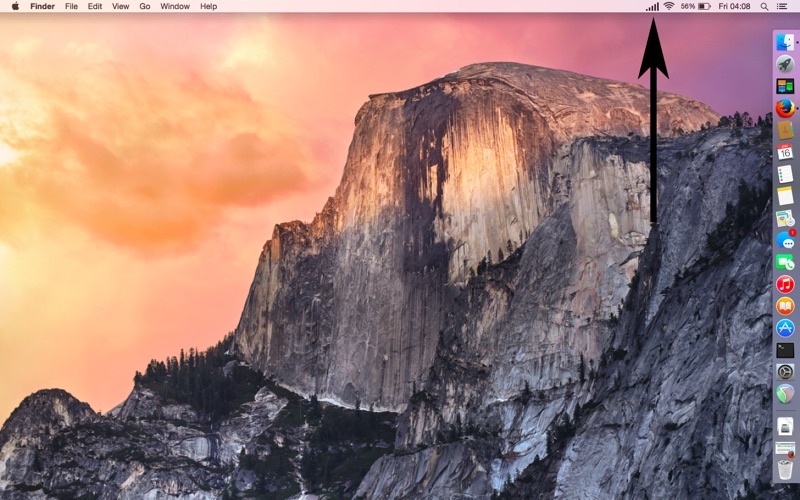Open the minimized Firefox window in Dock
The height and width of the screenshot is (500, 800).
785,448
